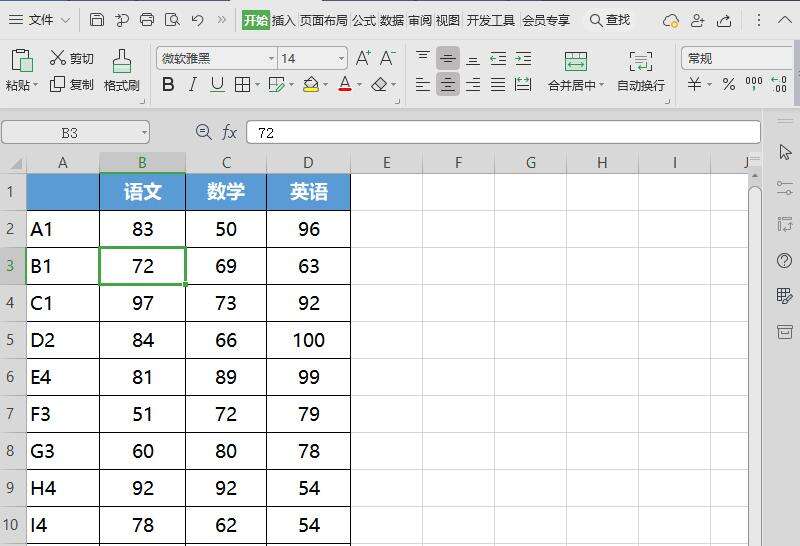The image size is (800, 546).
Task: Click the Undo arrow icon
Action: tap(197, 20)
